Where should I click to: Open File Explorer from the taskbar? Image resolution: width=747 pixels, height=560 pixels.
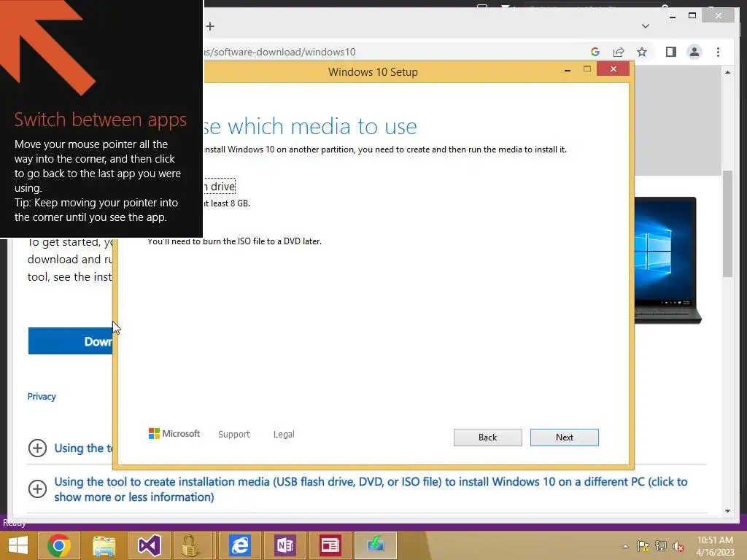pyautogui.click(x=104, y=545)
